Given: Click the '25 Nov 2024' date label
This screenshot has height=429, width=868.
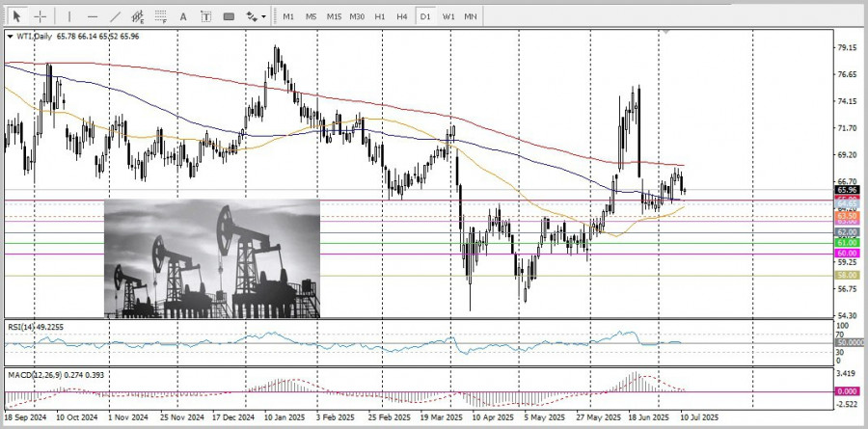Looking at the screenshot, I should point(182,416).
